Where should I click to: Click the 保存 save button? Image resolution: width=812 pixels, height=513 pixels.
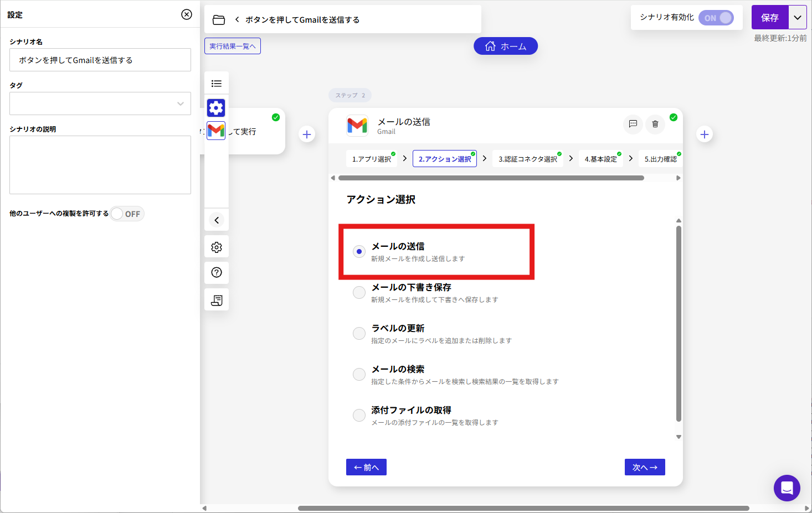(x=770, y=18)
